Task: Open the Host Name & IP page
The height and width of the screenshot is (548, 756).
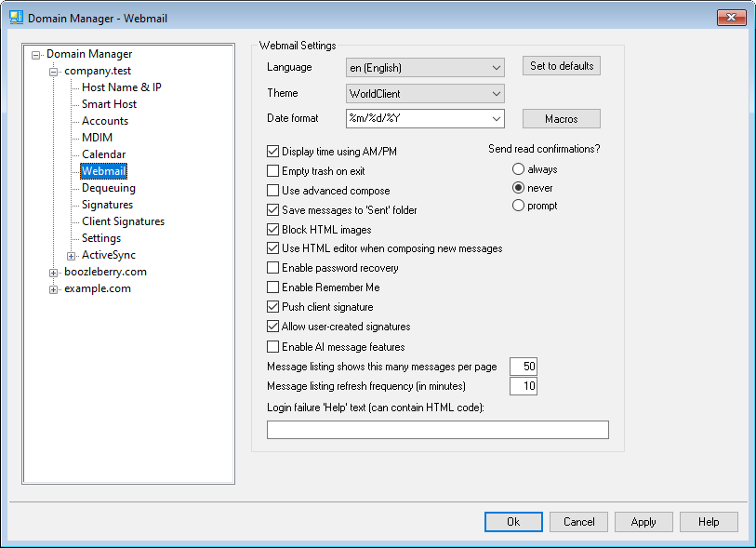Action: click(x=121, y=87)
